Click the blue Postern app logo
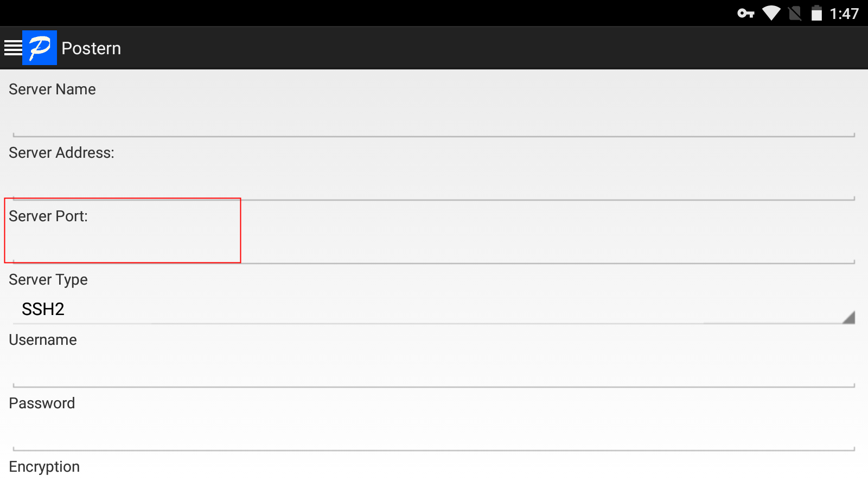This screenshot has height=488, width=868. coord(40,48)
